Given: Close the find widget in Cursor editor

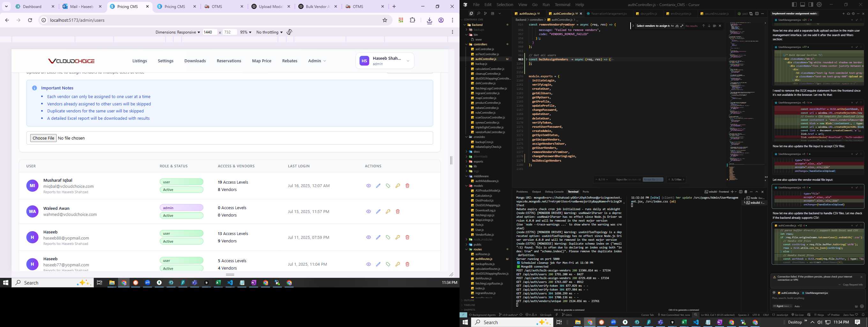Looking at the screenshot, I should click(720, 26).
